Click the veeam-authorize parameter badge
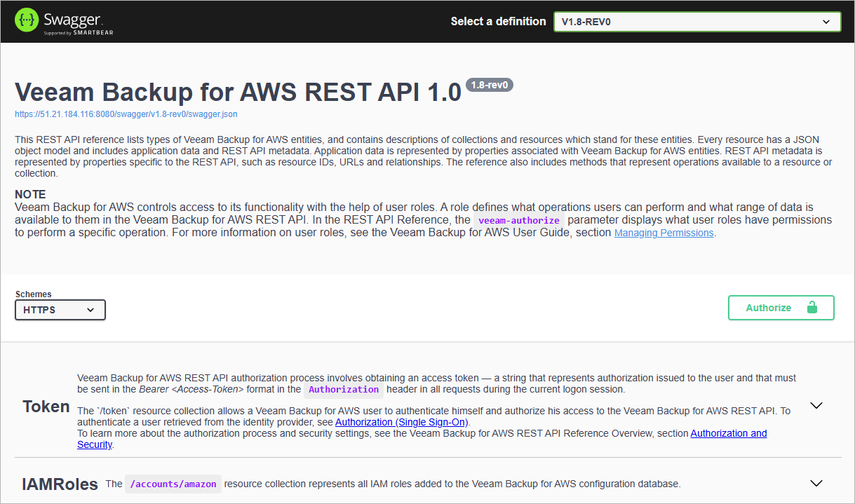This screenshot has width=855, height=504. pos(518,220)
